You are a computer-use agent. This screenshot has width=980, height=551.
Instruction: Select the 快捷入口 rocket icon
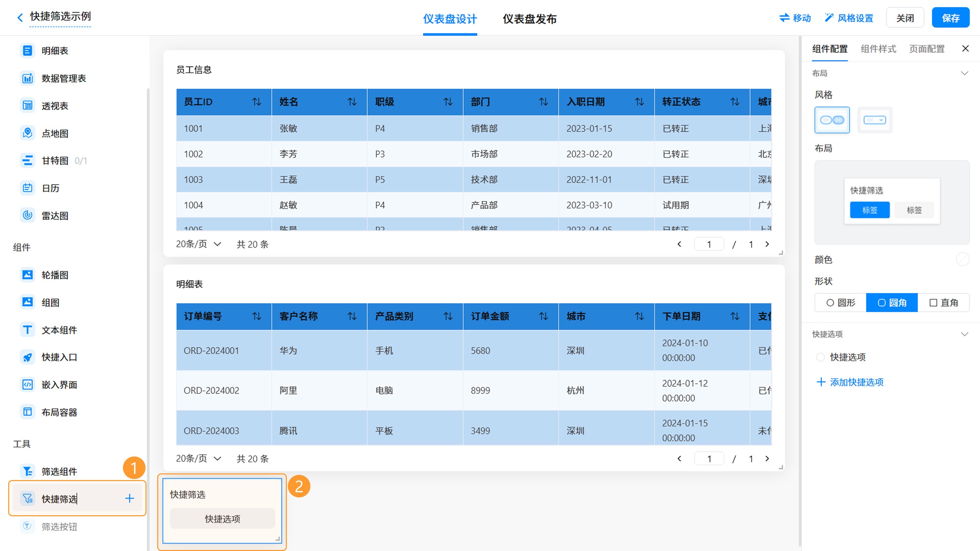27,357
